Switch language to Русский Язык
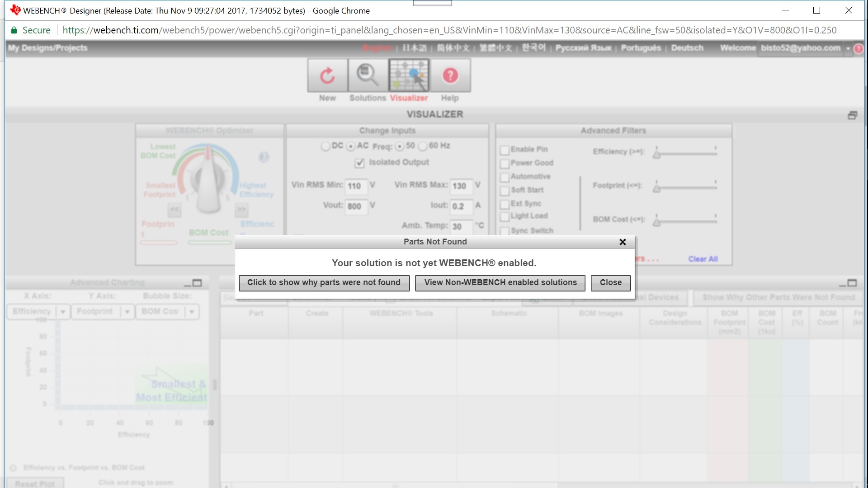The image size is (868, 488). [x=583, y=48]
